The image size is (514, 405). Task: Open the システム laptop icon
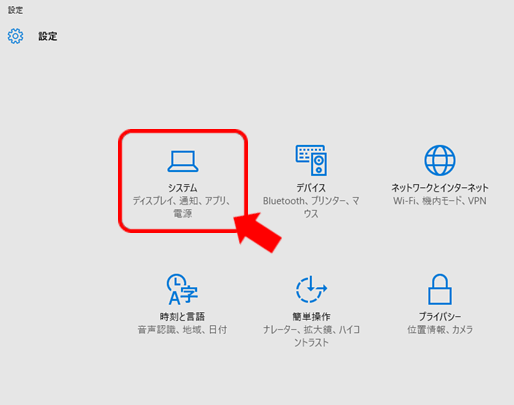[x=183, y=161]
